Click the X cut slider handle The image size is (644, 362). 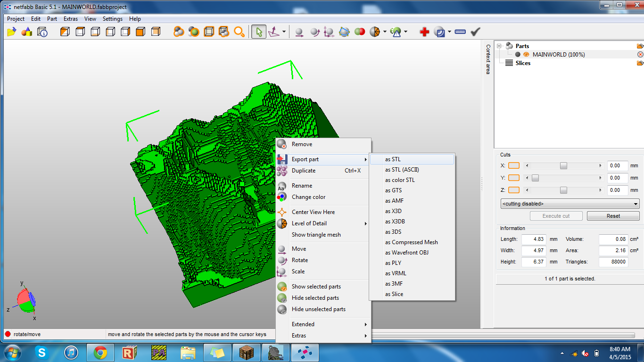563,165
